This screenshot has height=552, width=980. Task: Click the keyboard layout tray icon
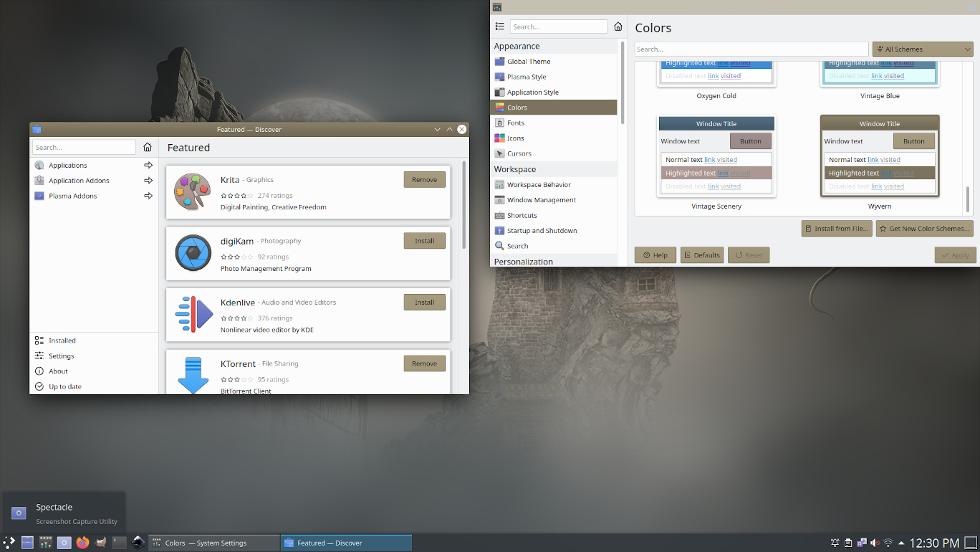pos(862,543)
